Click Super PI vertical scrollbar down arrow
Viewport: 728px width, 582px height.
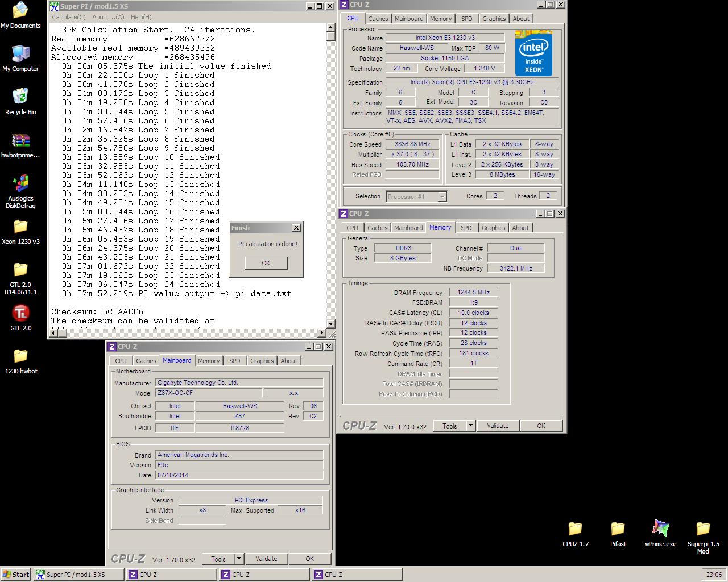pyautogui.click(x=331, y=324)
